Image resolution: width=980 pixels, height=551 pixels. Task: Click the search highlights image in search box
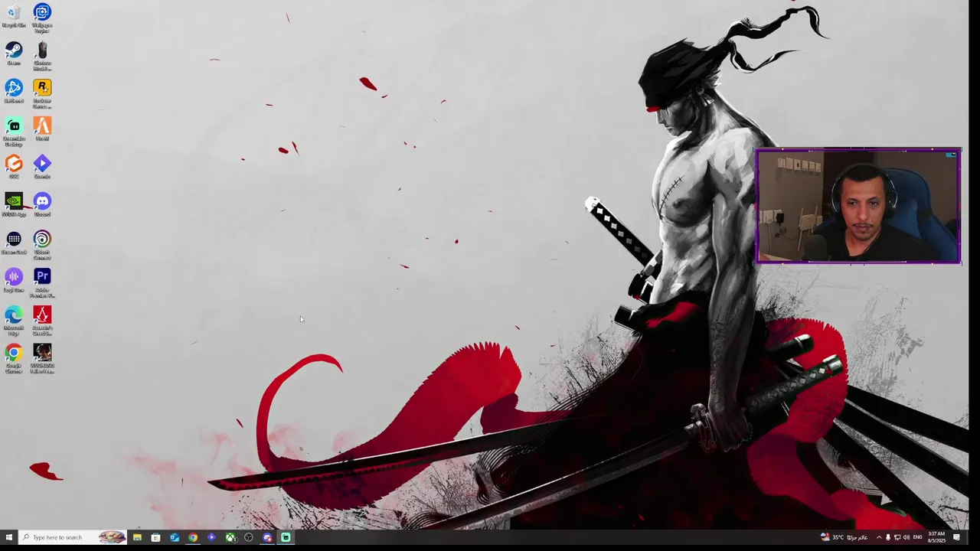pos(112,537)
